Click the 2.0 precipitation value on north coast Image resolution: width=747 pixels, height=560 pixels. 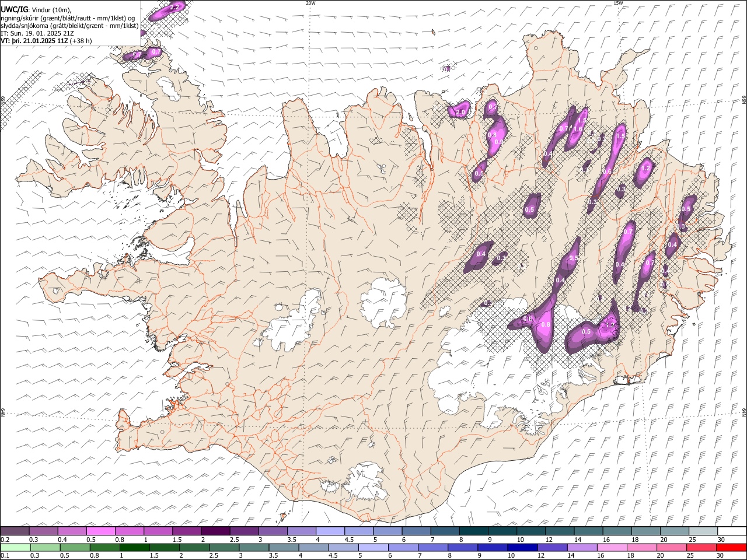click(x=460, y=112)
